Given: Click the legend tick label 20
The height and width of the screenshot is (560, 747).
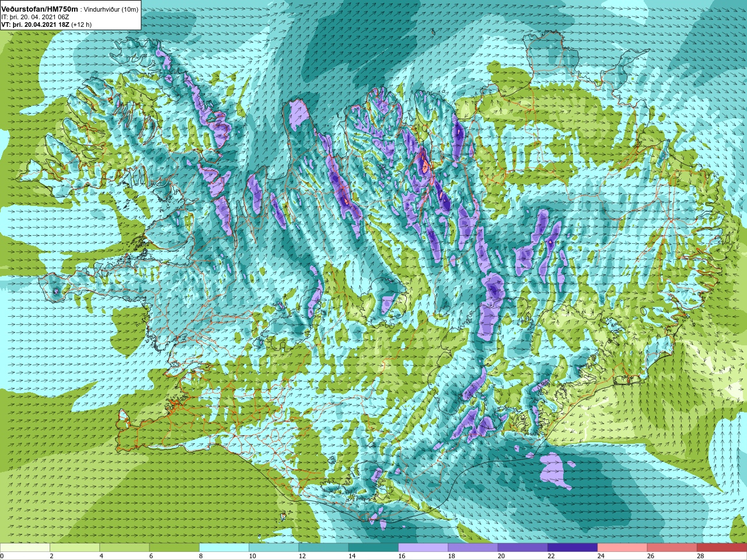Looking at the screenshot, I should pyautogui.click(x=501, y=556).
